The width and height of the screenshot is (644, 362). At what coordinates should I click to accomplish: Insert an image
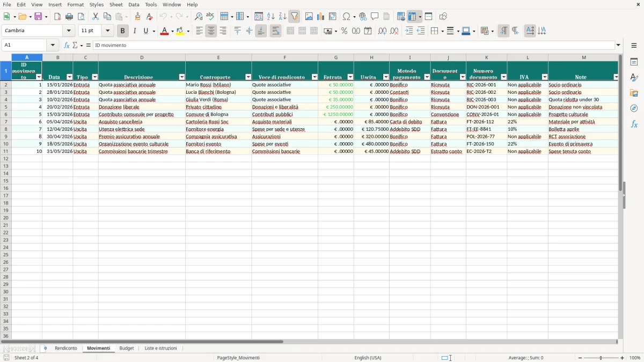click(x=309, y=17)
